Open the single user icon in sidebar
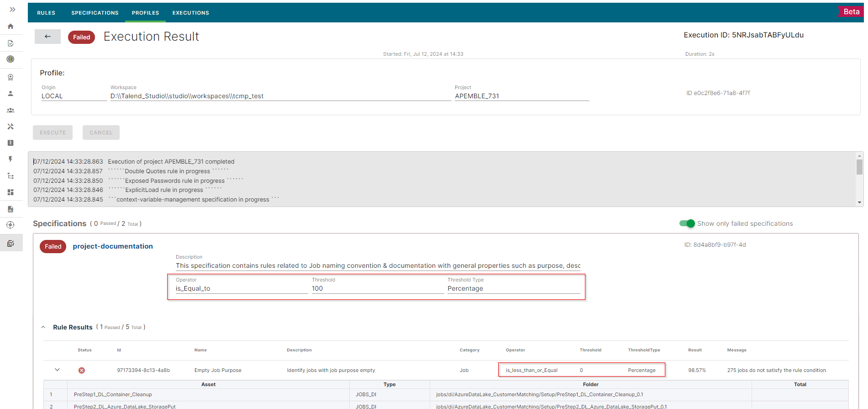 coord(11,94)
